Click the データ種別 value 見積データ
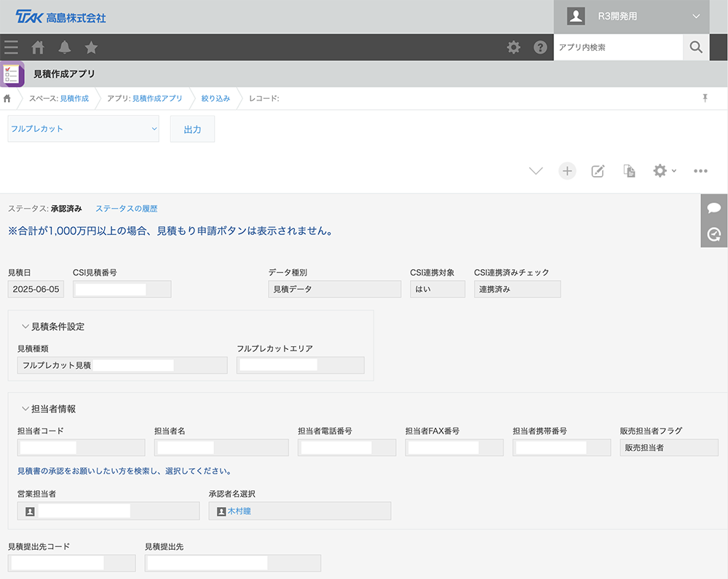The image size is (728, 579). [x=334, y=289]
